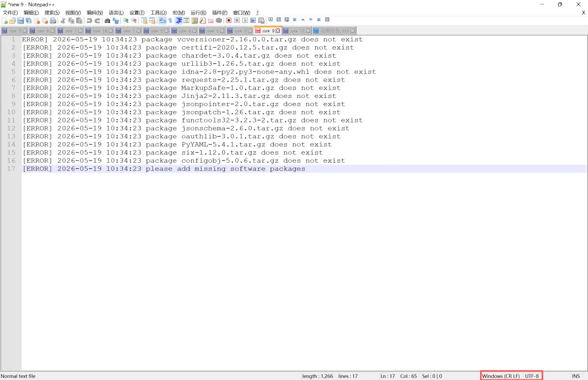Click line number 8 in the margin
588x380 pixels.
[x=13, y=96]
